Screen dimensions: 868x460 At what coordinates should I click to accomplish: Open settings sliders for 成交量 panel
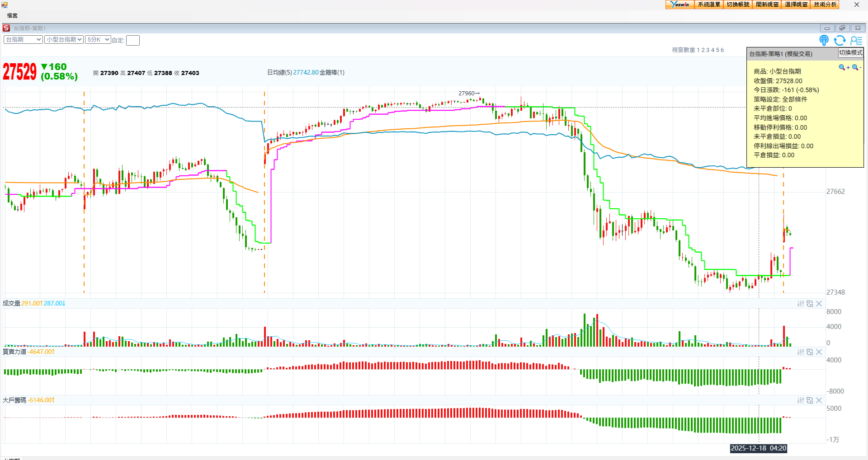pyautogui.click(x=801, y=304)
